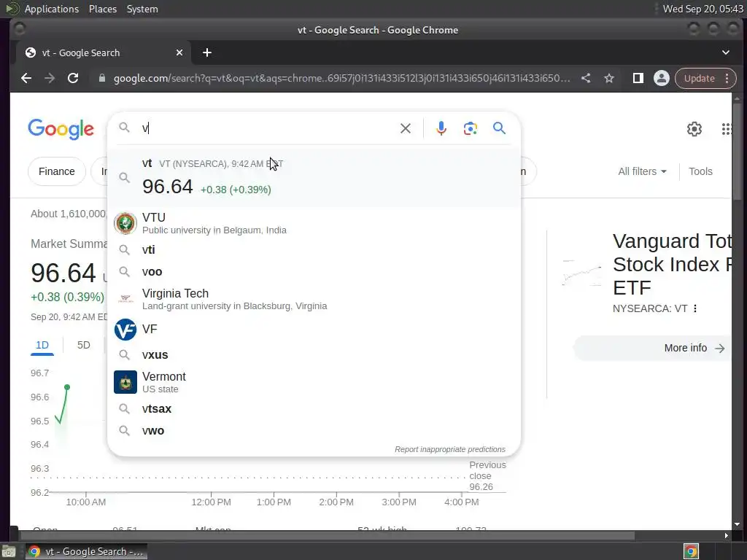Go back to the previous page

26,78
